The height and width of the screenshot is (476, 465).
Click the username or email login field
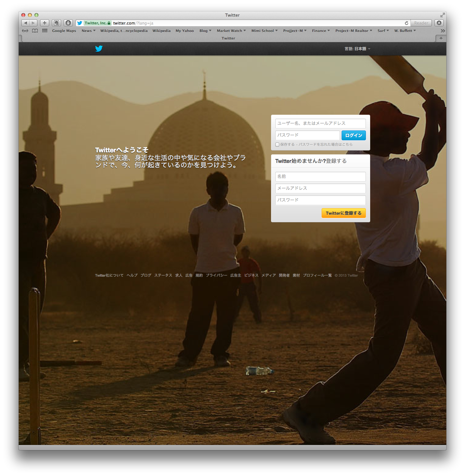(321, 124)
